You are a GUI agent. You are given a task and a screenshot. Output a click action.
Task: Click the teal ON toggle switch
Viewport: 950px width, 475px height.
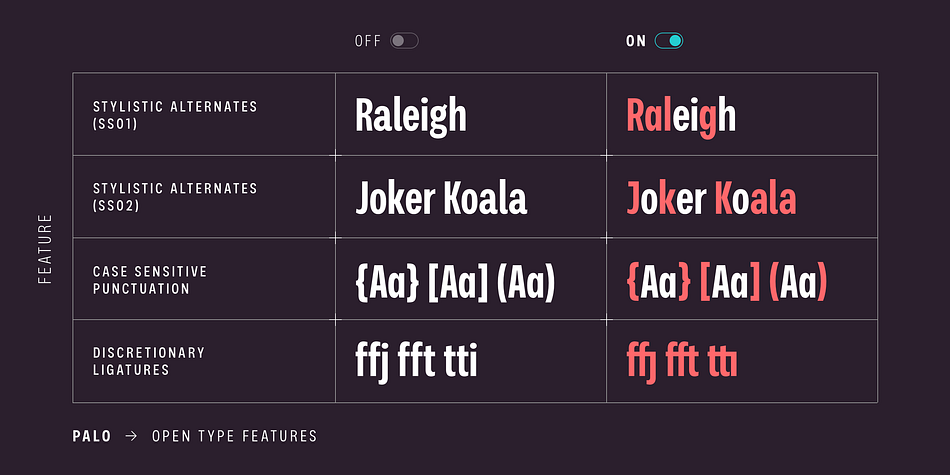(x=669, y=41)
